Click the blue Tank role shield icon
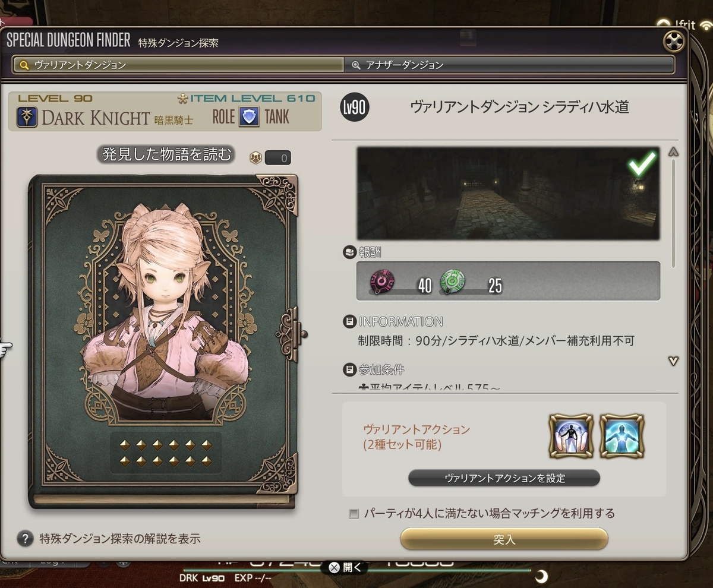This screenshot has height=588, width=713. pos(249,117)
